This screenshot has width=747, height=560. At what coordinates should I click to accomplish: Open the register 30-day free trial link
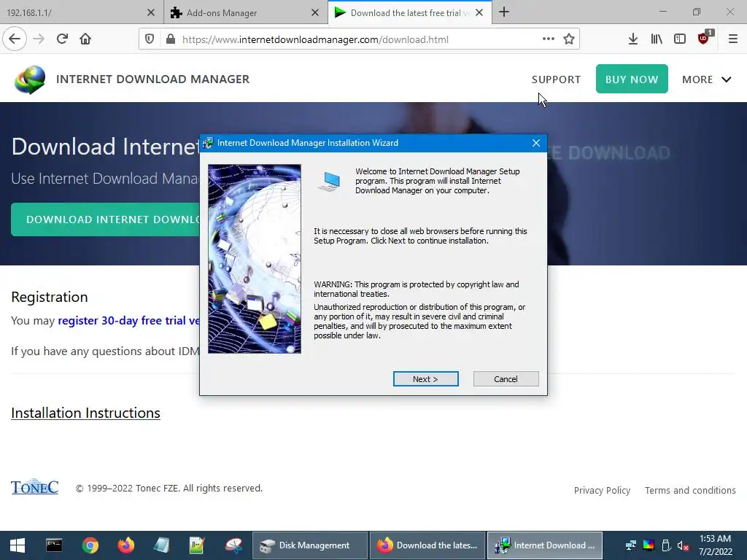[128, 321]
